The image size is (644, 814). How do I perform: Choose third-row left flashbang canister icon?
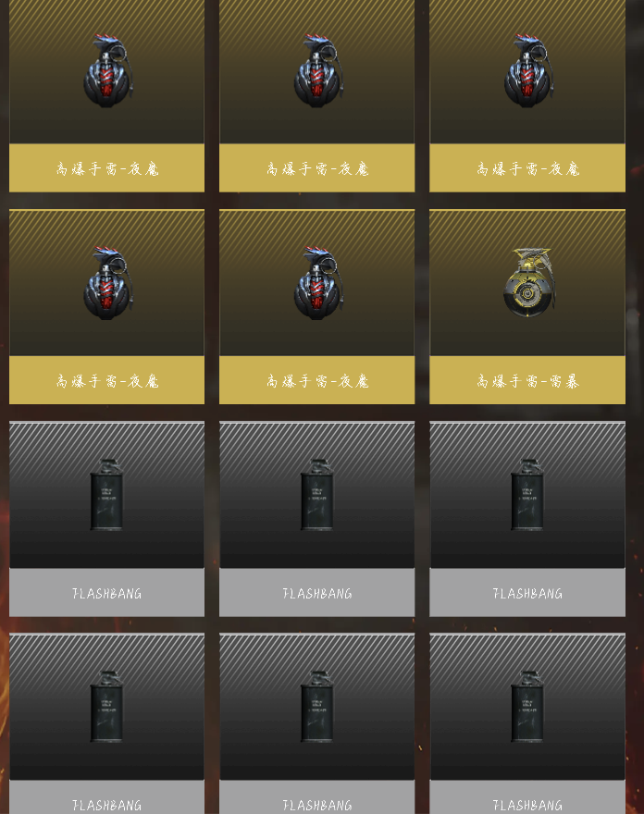(107, 494)
